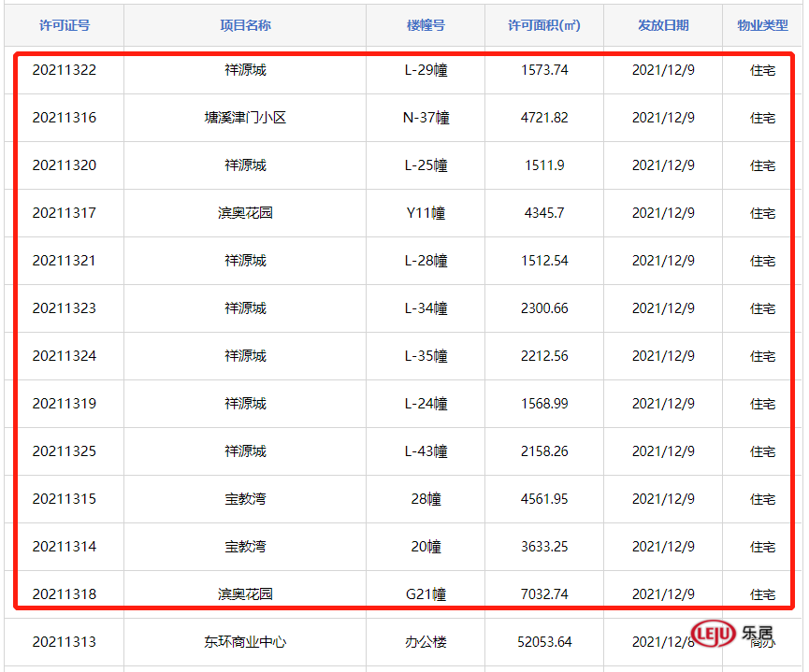
Task: Click building cell 20幢
Action: pos(426,547)
